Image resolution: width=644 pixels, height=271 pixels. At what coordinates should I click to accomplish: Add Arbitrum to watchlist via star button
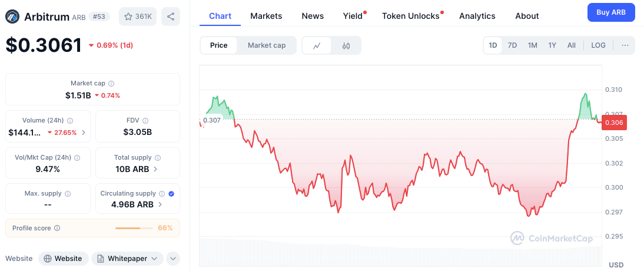click(x=137, y=16)
